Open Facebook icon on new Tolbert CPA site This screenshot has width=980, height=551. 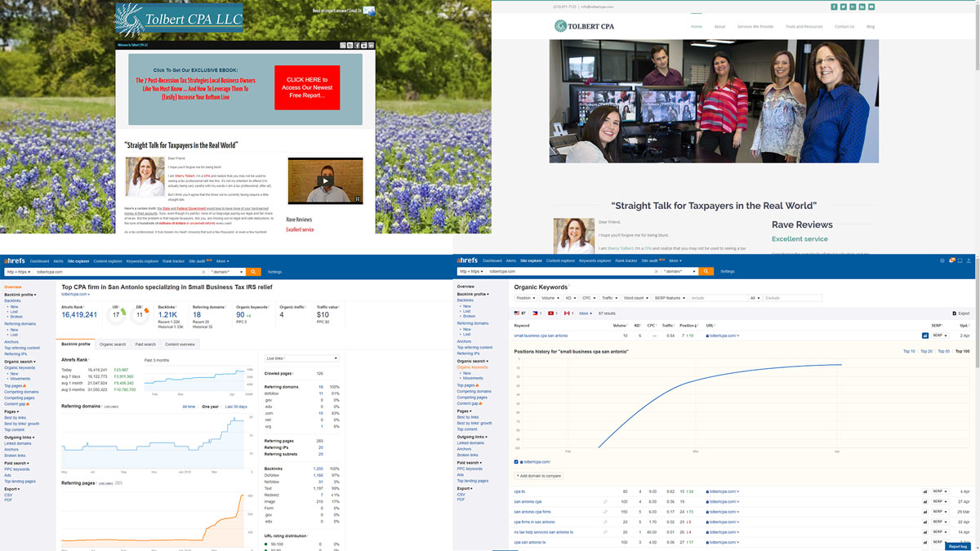coord(834,7)
